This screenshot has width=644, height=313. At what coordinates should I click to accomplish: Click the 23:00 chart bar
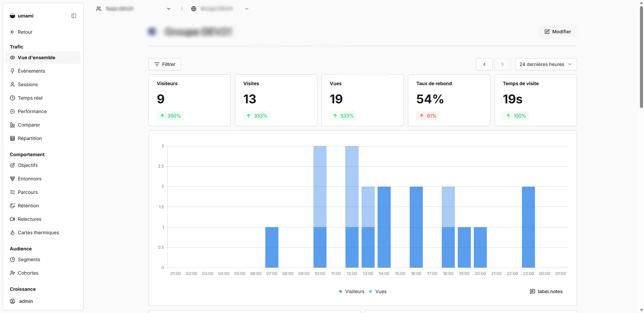tap(528, 227)
